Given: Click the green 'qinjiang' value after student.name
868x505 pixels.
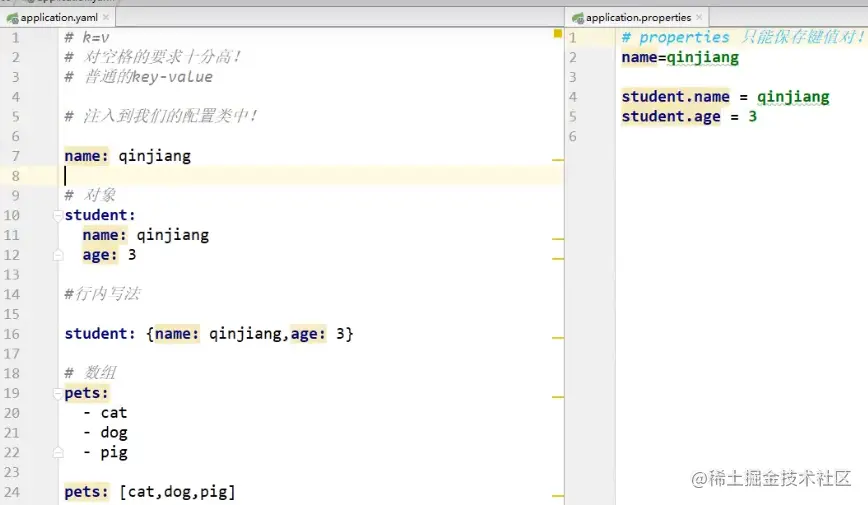Looking at the screenshot, I should (x=793, y=97).
